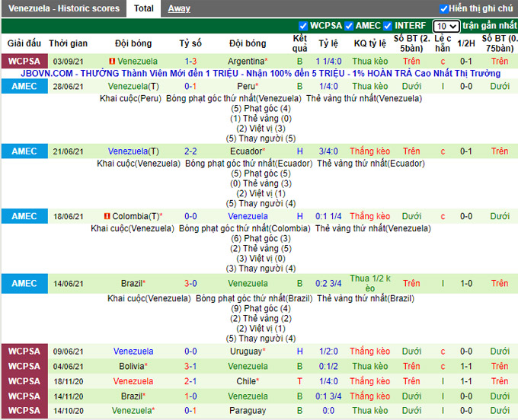This screenshot has height=420, width=518.
Task: Toggle the INTERF filter checkbox
Action: (390, 26)
